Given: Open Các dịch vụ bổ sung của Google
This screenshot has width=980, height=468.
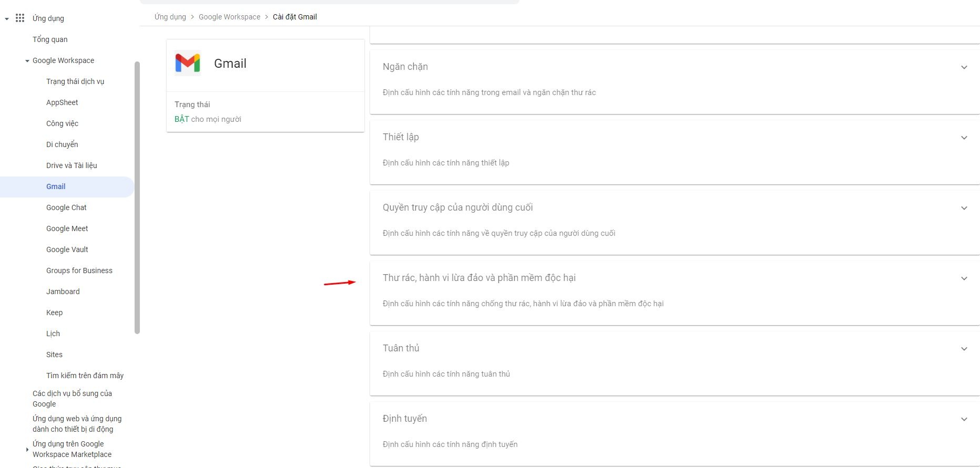Looking at the screenshot, I should coord(72,399).
